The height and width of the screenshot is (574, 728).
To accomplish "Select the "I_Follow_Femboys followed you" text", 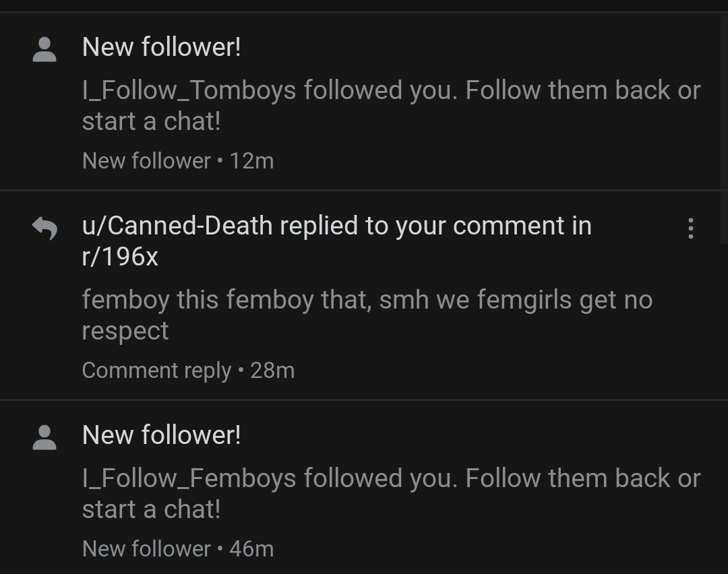I will pyautogui.click(x=270, y=478).
